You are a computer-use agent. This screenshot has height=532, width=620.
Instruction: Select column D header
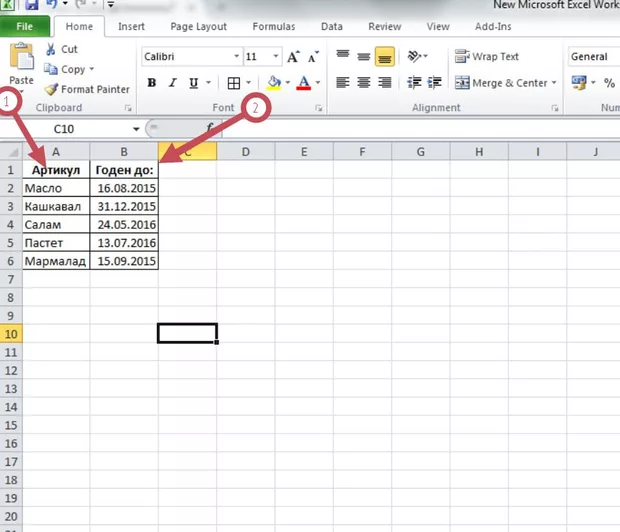[x=246, y=152]
